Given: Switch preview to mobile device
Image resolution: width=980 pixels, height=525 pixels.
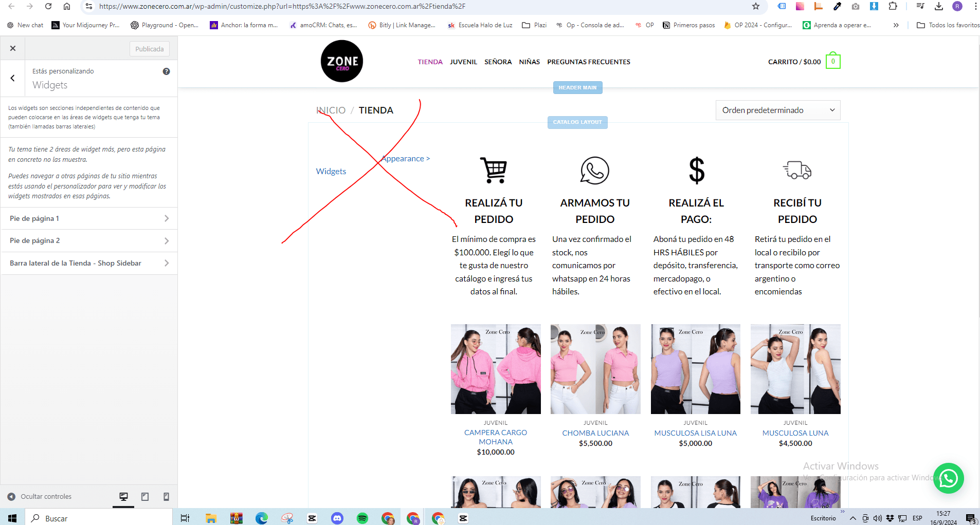Looking at the screenshot, I should [166, 497].
